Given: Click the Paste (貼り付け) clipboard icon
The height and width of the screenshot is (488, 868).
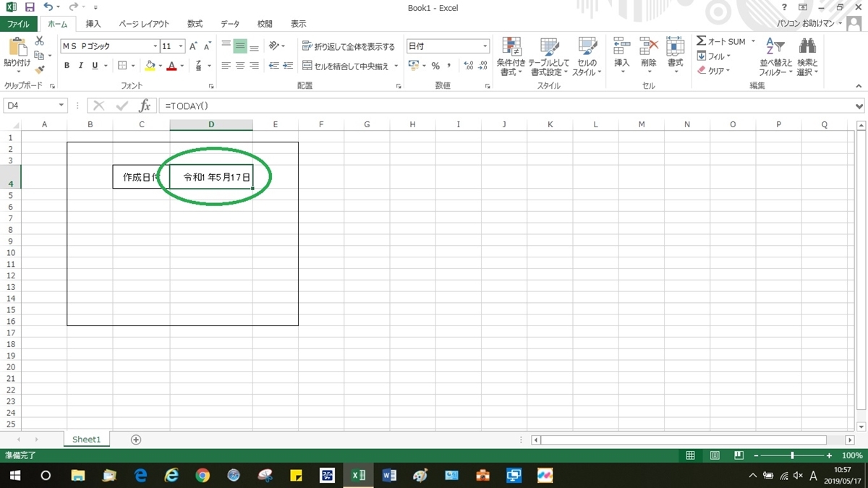Looking at the screenshot, I should click(17, 48).
